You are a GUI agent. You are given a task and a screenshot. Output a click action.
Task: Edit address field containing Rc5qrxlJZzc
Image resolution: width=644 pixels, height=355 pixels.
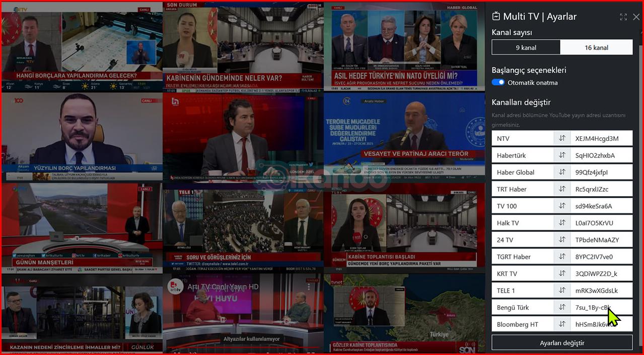(602, 189)
